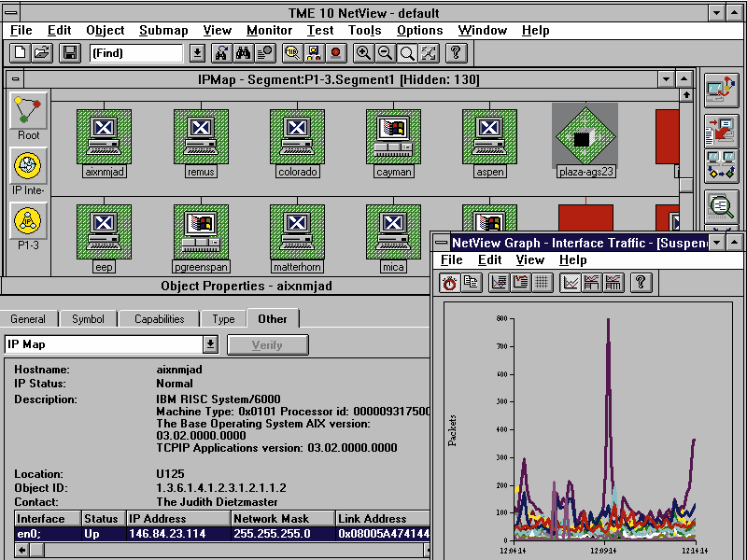This screenshot has height=560, width=747.
Task: Click in the Find input field
Action: click(x=136, y=53)
